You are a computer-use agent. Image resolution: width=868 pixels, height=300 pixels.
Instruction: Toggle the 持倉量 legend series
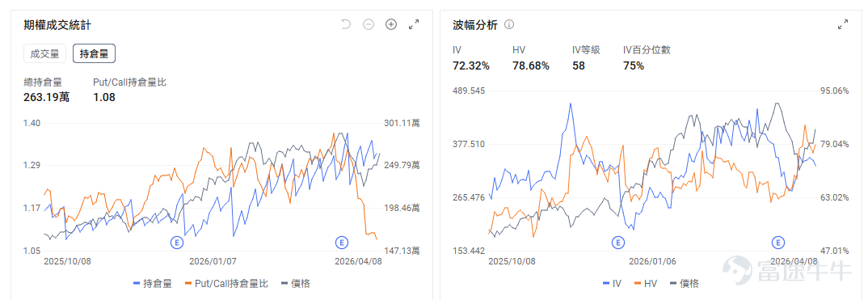[x=153, y=283]
